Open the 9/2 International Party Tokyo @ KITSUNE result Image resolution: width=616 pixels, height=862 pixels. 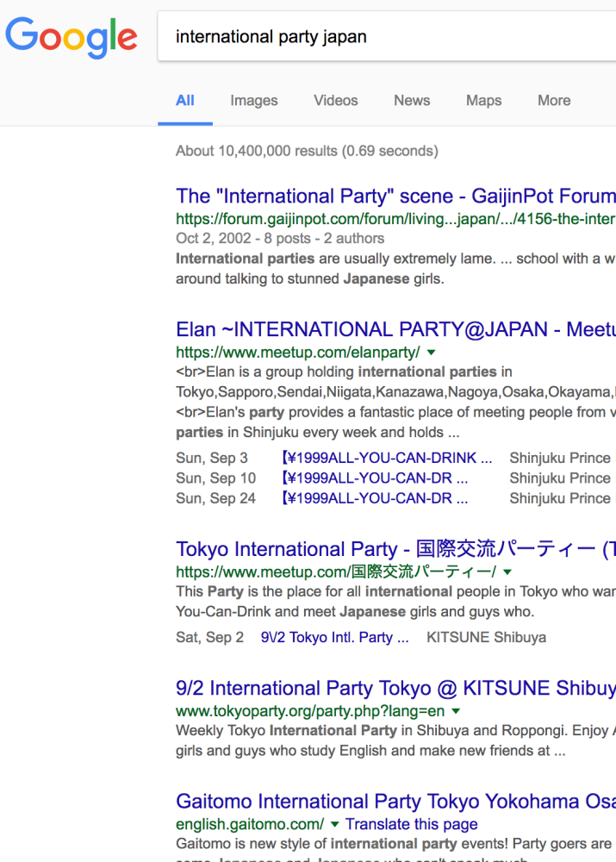coord(395,688)
